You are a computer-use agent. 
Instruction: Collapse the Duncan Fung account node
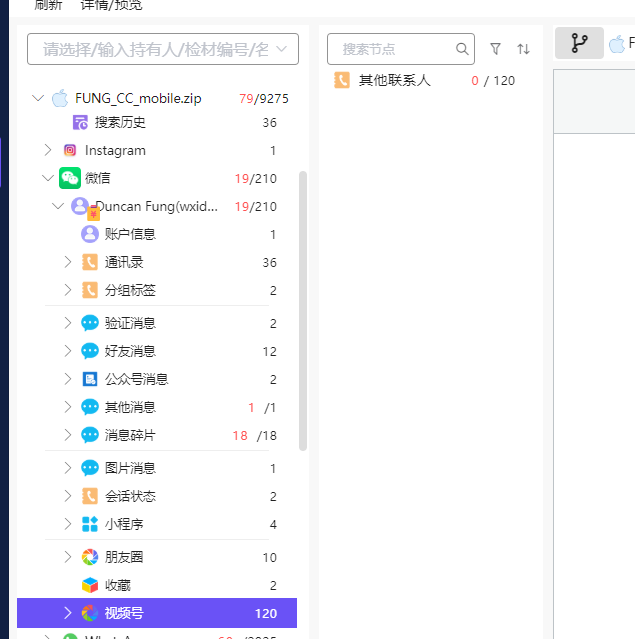click(x=58, y=206)
